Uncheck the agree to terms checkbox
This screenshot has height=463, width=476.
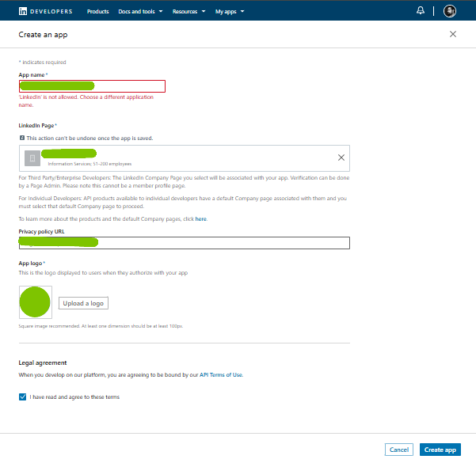pos(22,397)
